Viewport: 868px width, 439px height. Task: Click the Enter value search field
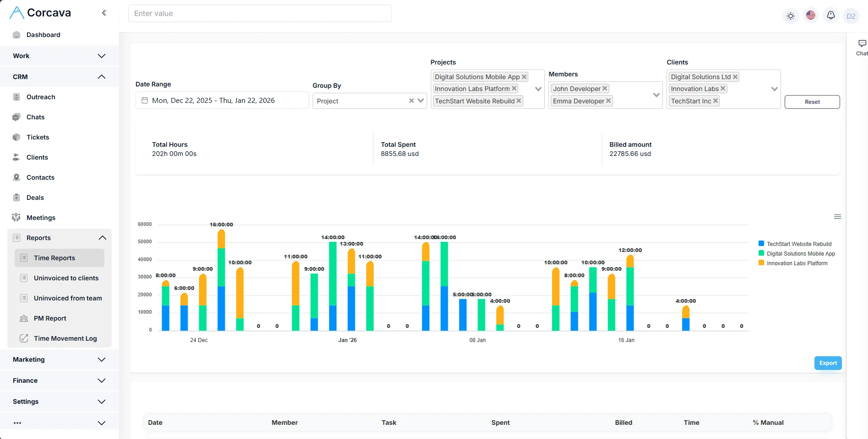(x=260, y=13)
